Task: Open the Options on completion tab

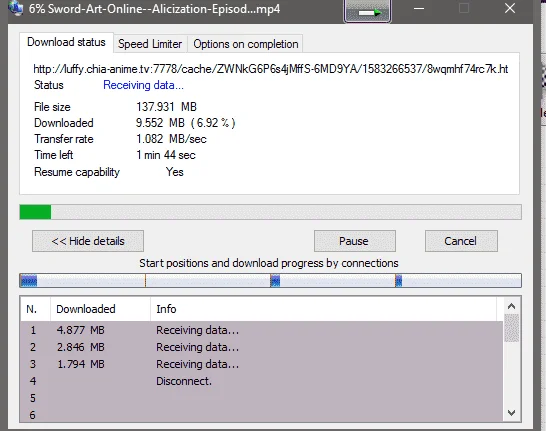Action: [245, 44]
